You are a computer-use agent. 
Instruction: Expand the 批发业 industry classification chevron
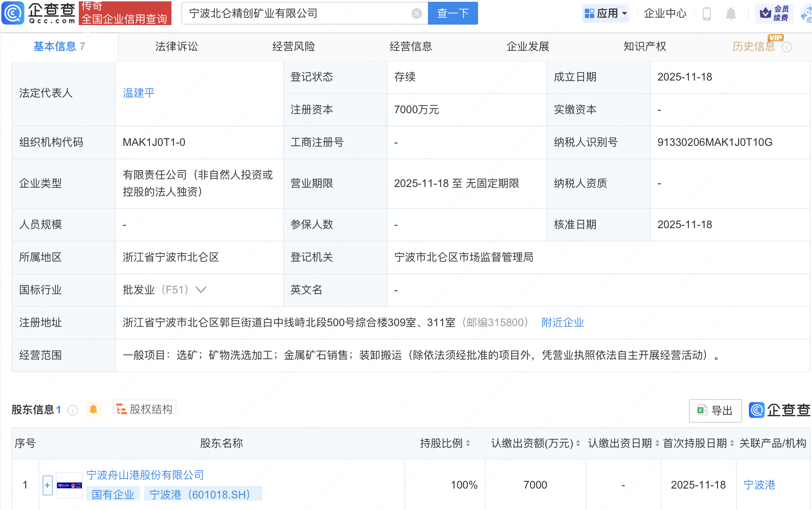[201, 290]
